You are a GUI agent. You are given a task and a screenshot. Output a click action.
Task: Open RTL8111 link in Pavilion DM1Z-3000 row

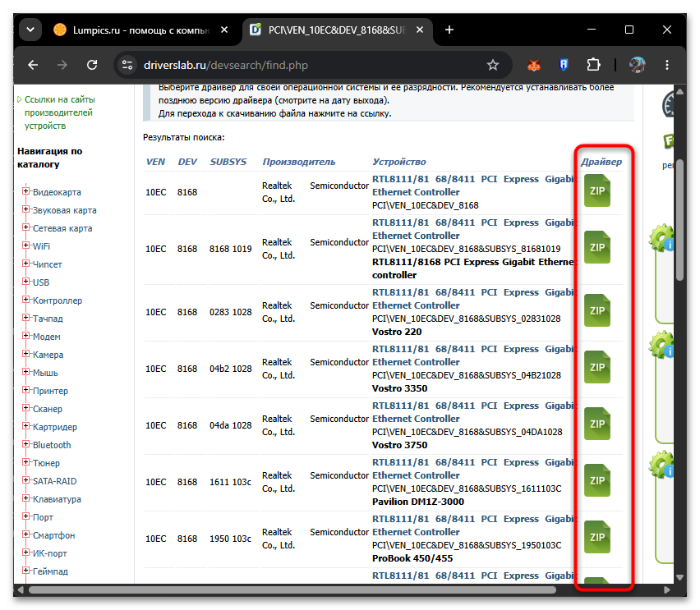[x=473, y=469]
